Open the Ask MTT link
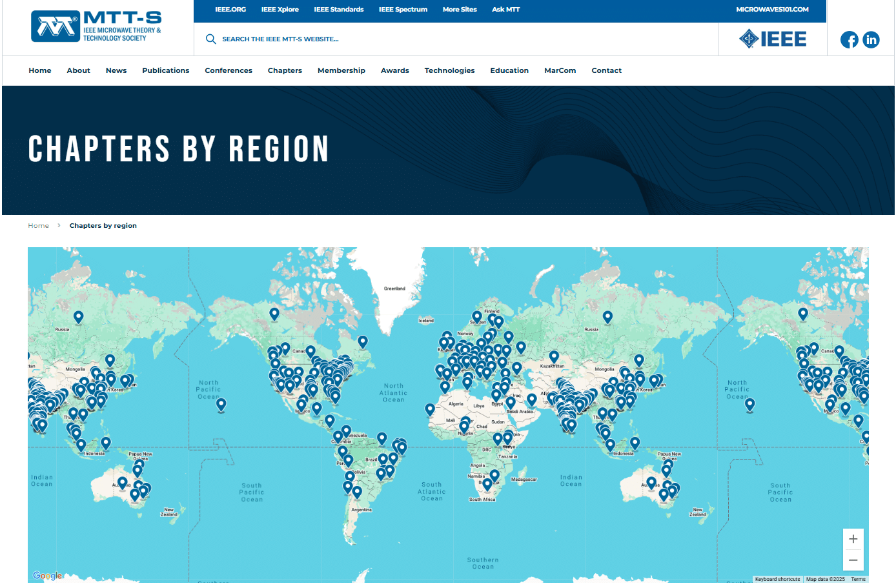Viewport: 896px width, 588px height. (505, 10)
